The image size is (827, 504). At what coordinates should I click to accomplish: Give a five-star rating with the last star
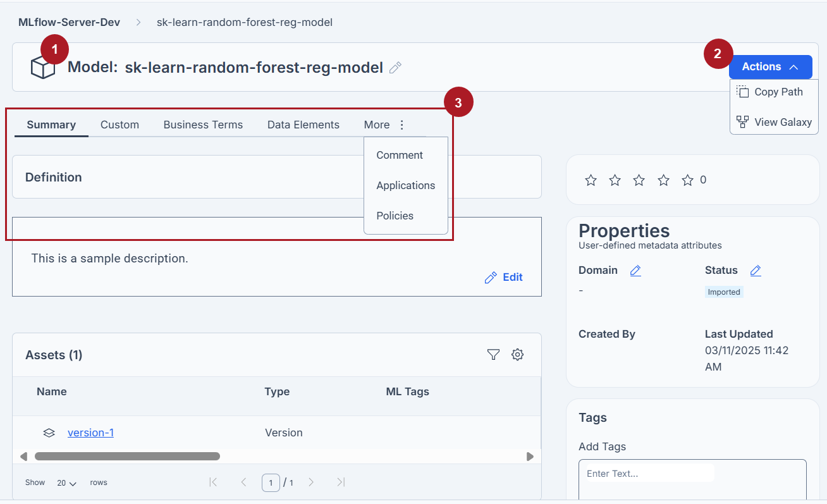coord(688,180)
